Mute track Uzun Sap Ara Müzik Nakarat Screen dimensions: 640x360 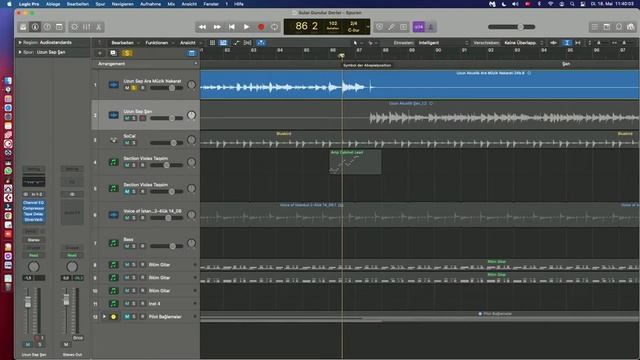pyautogui.click(x=127, y=88)
